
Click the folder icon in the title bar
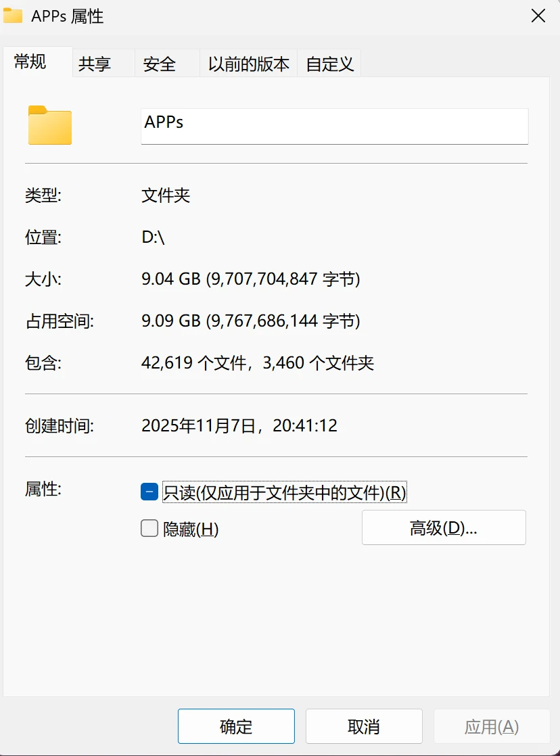point(12,16)
